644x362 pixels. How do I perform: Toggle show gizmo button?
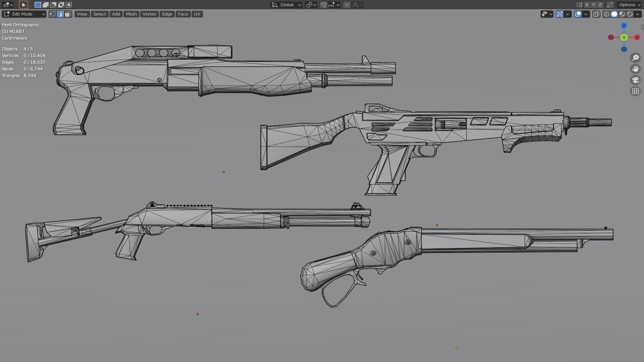tap(559, 14)
